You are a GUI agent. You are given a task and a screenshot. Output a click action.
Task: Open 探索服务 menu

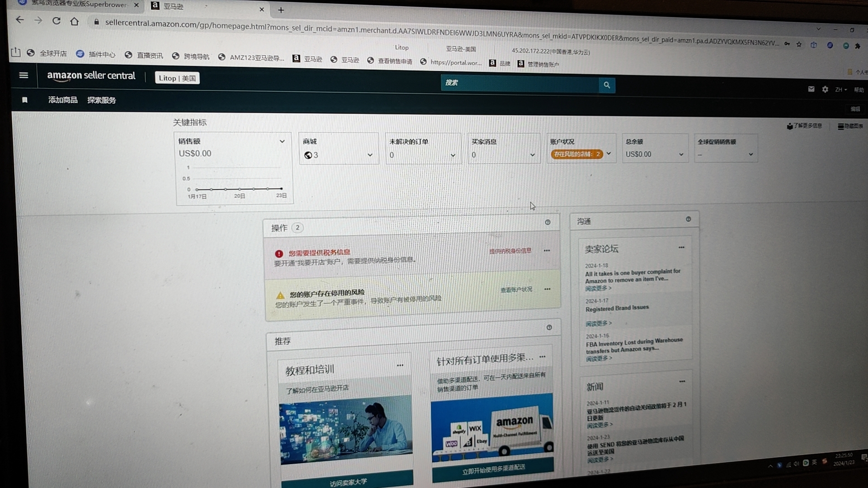point(102,100)
